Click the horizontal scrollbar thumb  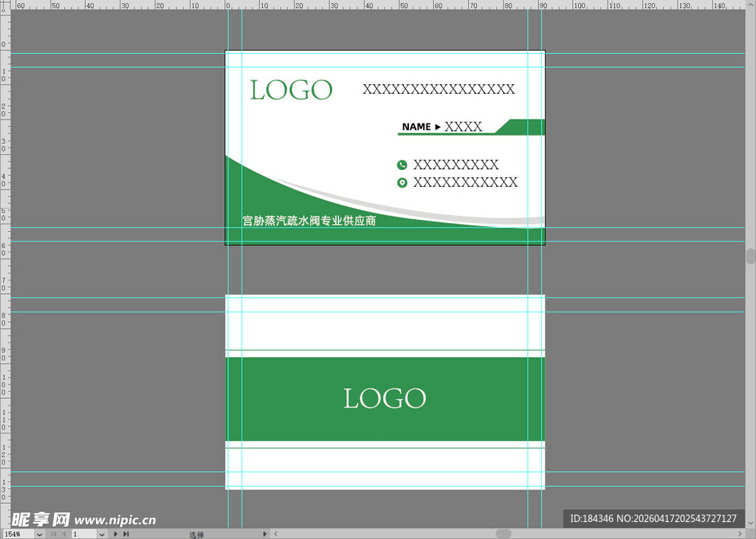coord(503,534)
